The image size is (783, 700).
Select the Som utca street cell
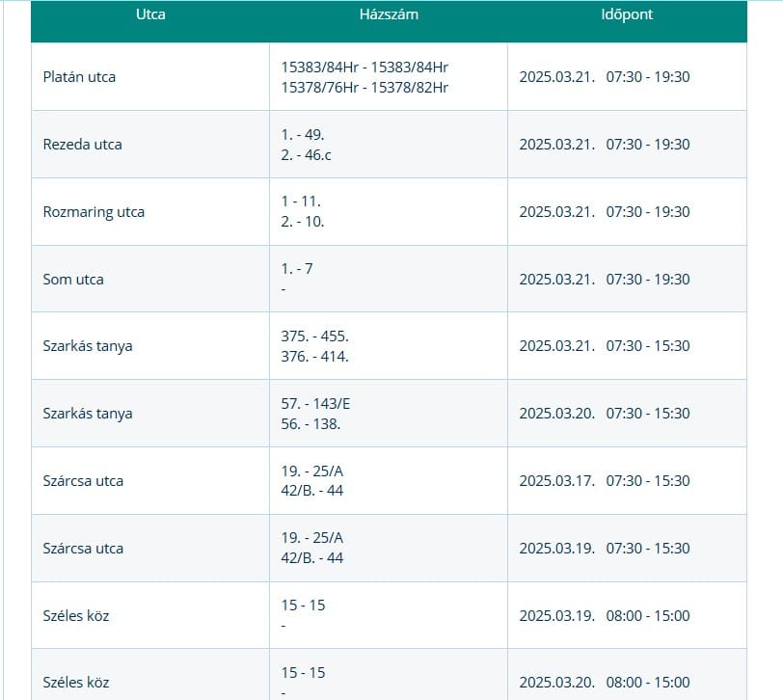pyautogui.click(x=73, y=280)
